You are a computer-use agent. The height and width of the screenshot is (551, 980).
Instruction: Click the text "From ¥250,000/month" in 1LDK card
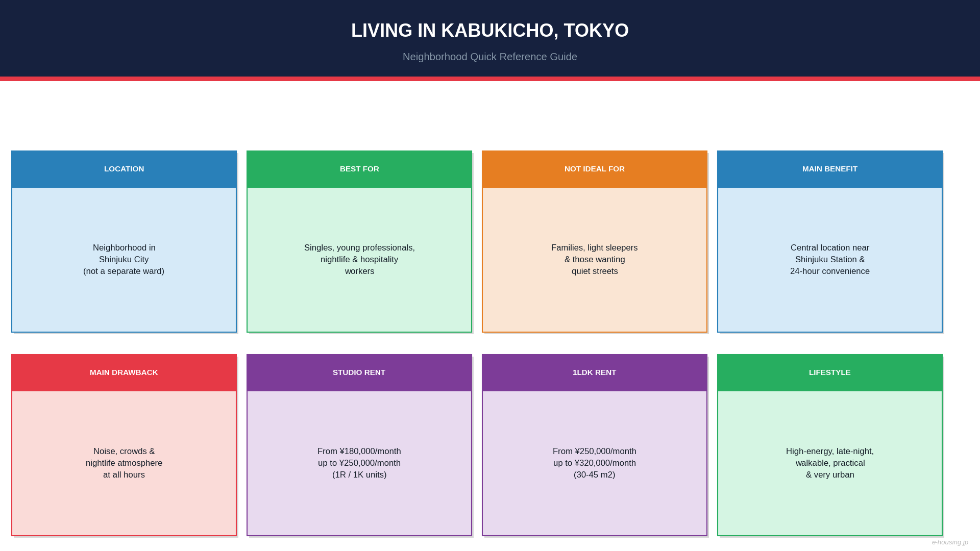click(x=595, y=452)
